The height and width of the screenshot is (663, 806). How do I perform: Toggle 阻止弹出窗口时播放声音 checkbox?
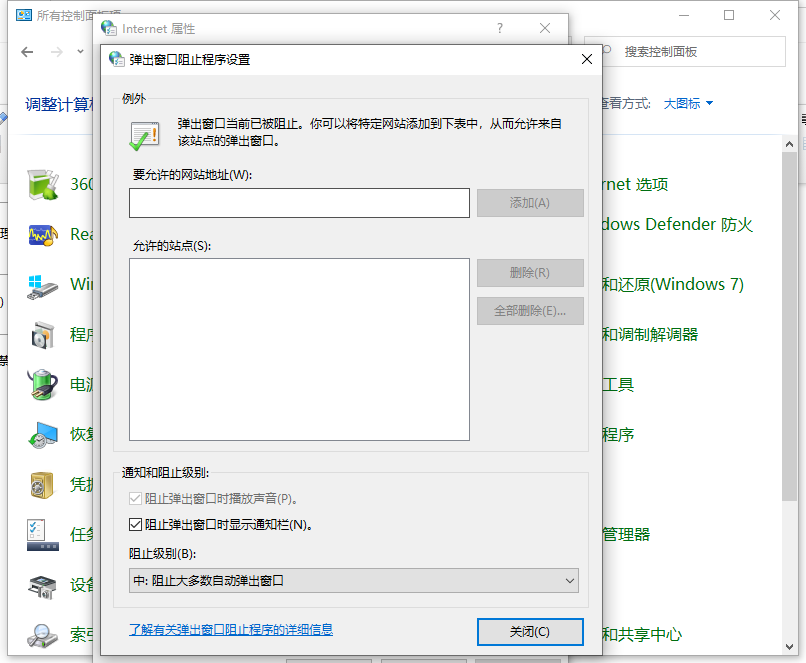(x=136, y=498)
